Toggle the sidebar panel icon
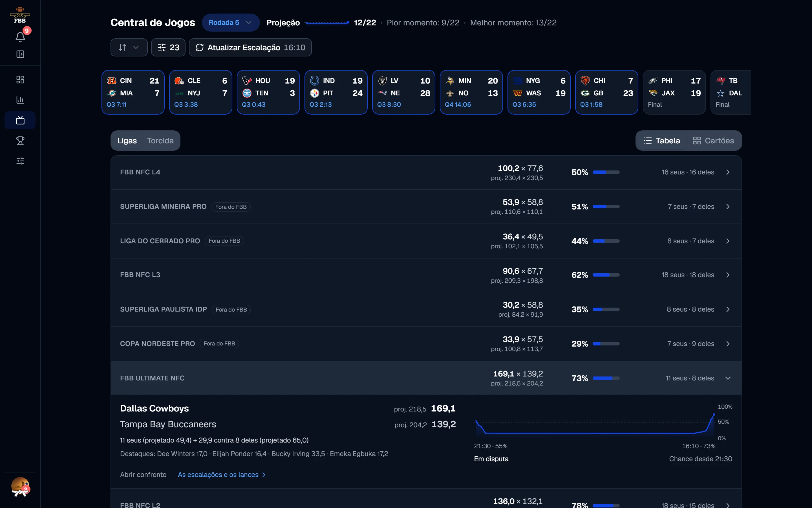The height and width of the screenshot is (508, 812). click(x=20, y=54)
